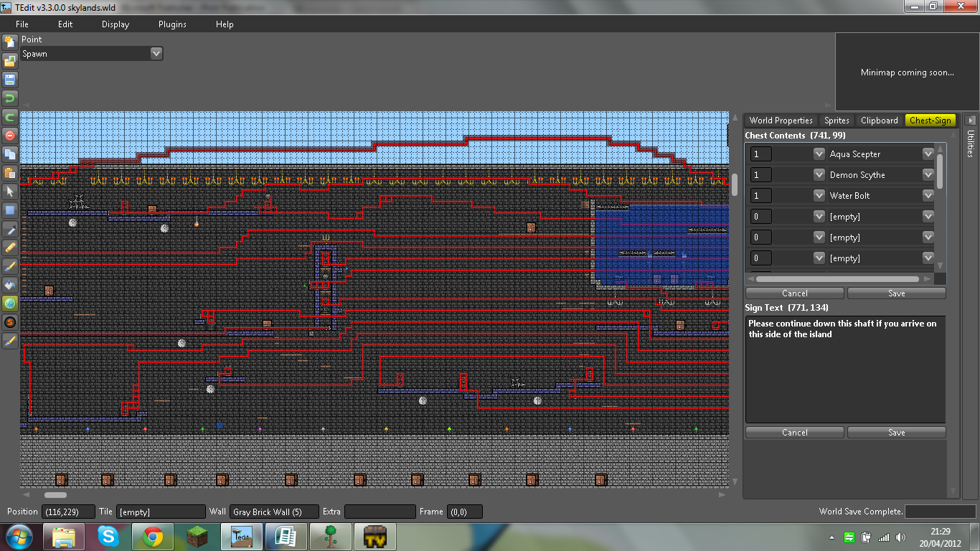Click the Paste clipboard icon
The image size is (980, 551).
click(10, 172)
